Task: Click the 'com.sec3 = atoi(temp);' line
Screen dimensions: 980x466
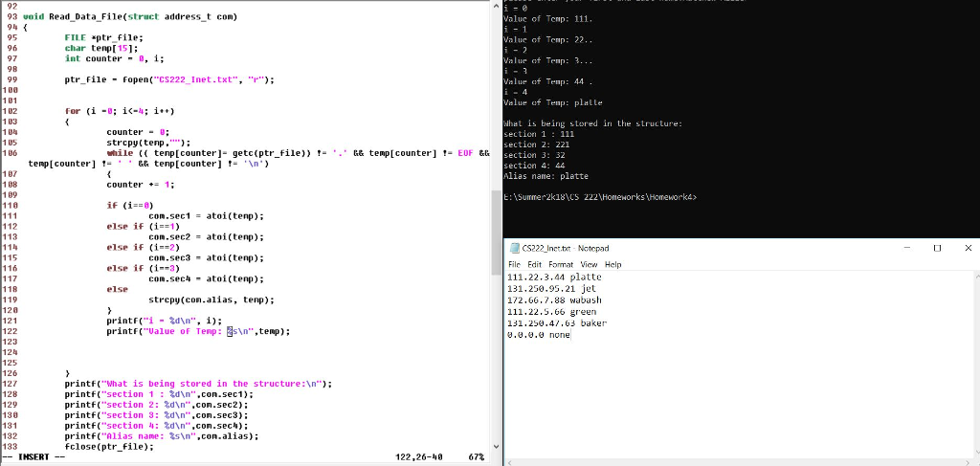Action: [207, 258]
